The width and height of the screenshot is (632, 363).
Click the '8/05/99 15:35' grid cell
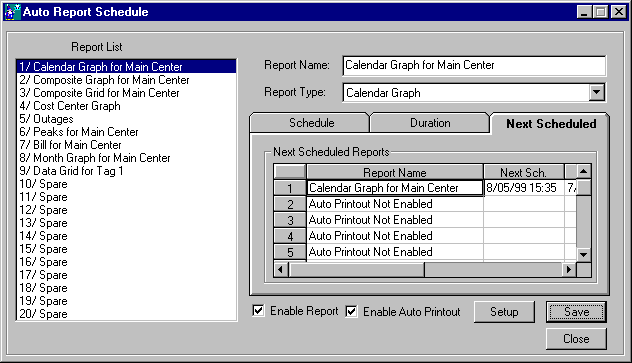point(524,188)
